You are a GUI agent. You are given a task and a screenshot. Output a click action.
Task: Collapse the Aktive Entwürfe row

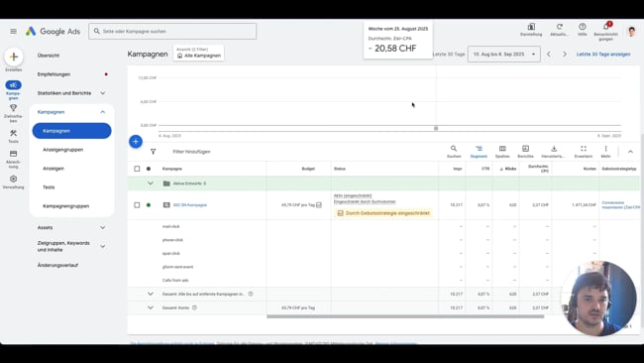(x=151, y=183)
